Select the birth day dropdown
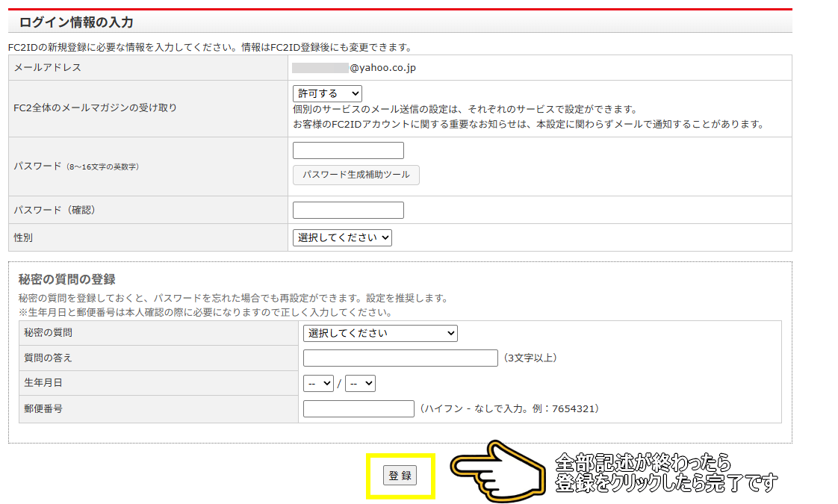 (x=360, y=383)
